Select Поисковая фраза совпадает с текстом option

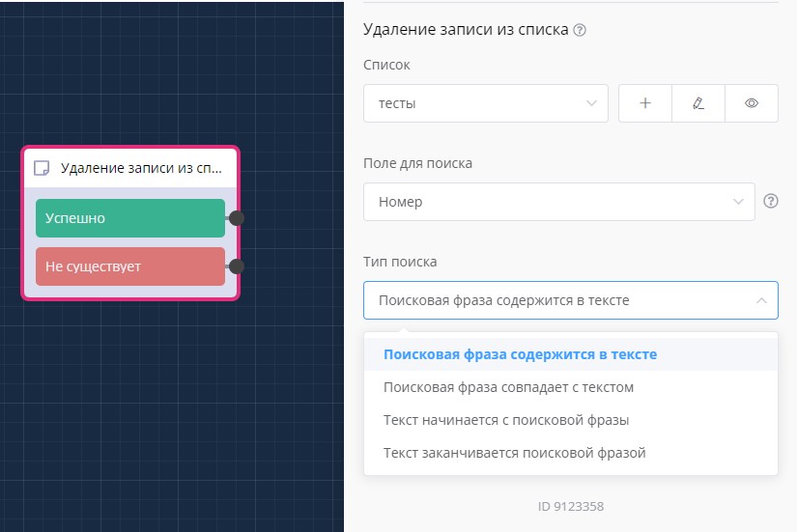coord(508,387)
